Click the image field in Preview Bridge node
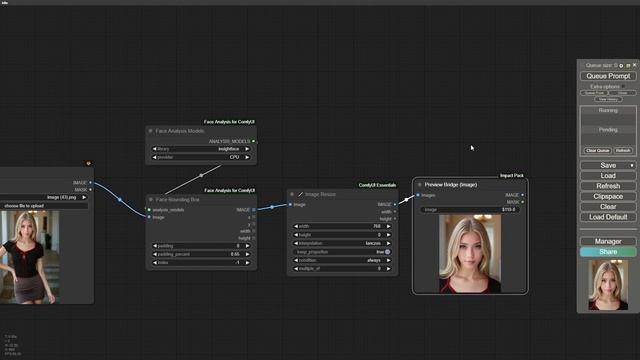This screenshot has height=360, width=640. click(x=470, y=209)
